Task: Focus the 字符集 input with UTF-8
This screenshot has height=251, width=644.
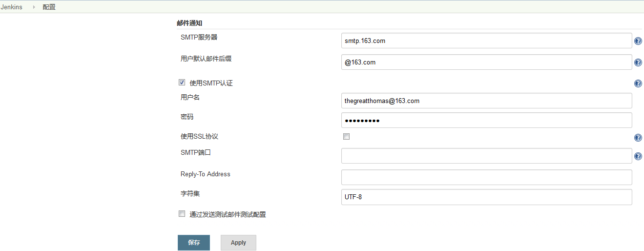Action: 487,197
